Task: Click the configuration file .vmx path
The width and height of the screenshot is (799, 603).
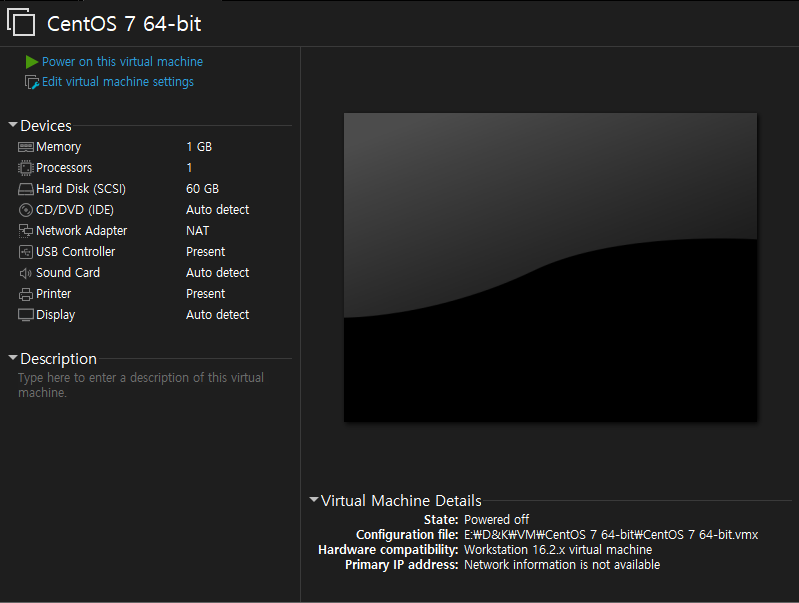Action: click(x=611, y=535)
